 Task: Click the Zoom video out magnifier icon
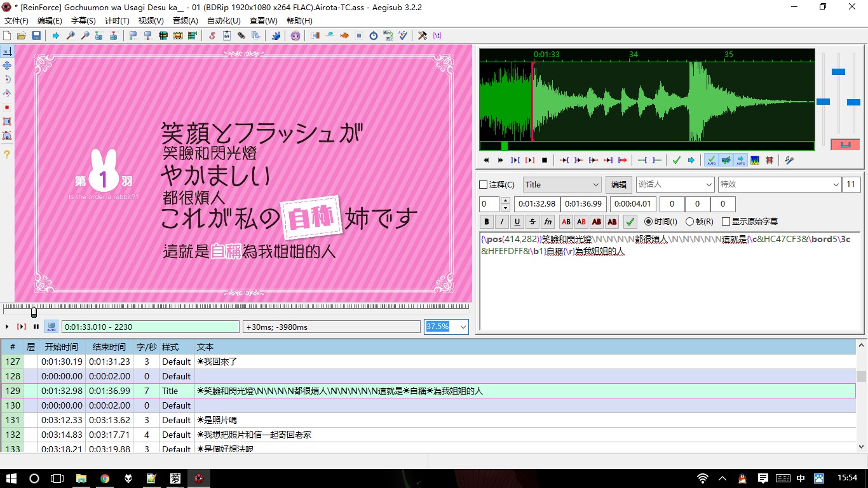pyautogui.click(x=85, y=36)
